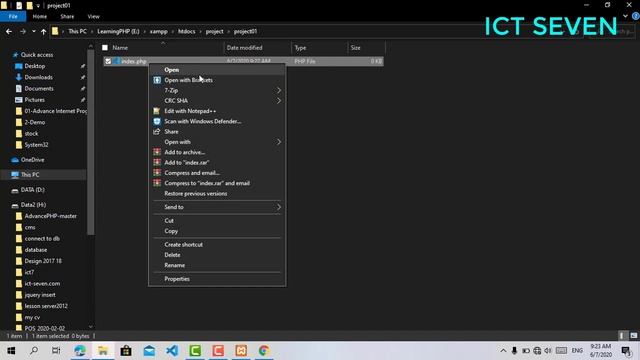Navigate back with the back arrow

tap(9, 31)
